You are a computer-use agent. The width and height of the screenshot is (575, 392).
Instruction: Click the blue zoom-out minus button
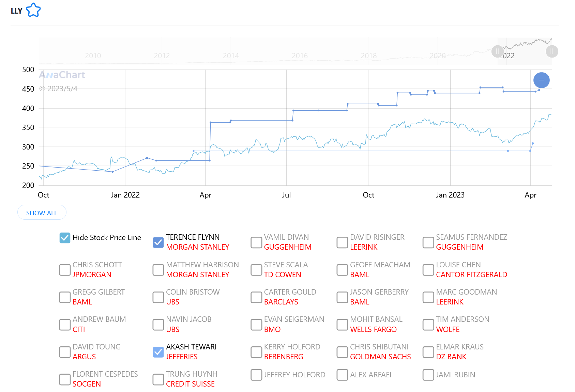541,80
